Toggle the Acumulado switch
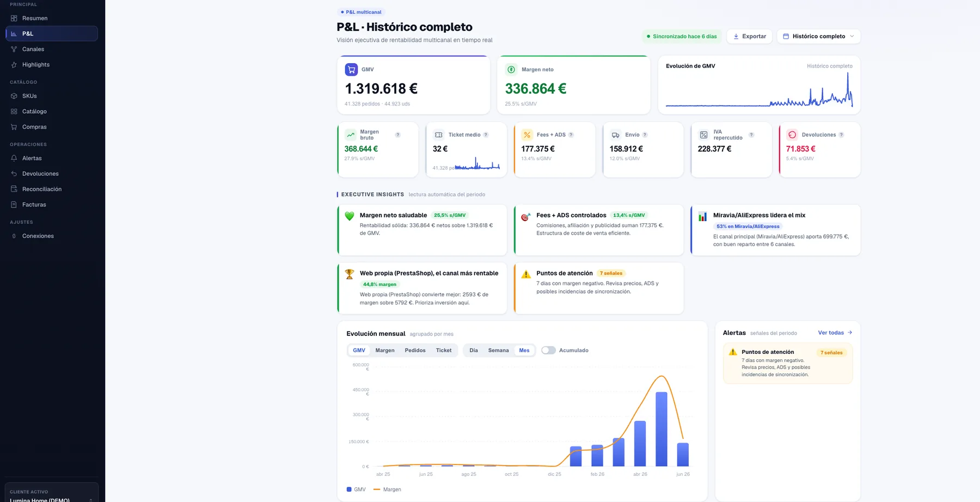 [548, 350]
